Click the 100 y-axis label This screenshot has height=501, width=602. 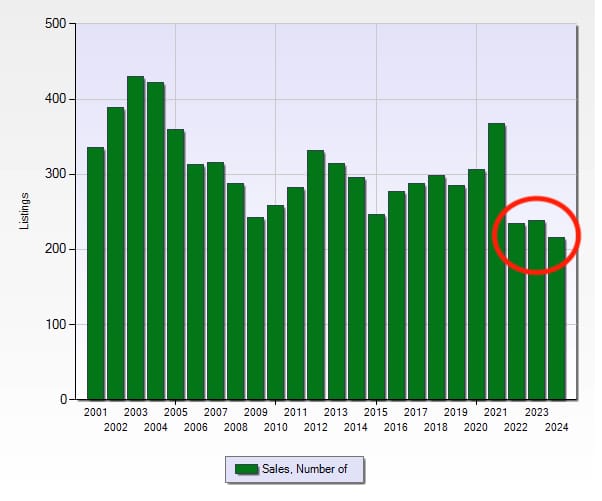coord(55,325)
